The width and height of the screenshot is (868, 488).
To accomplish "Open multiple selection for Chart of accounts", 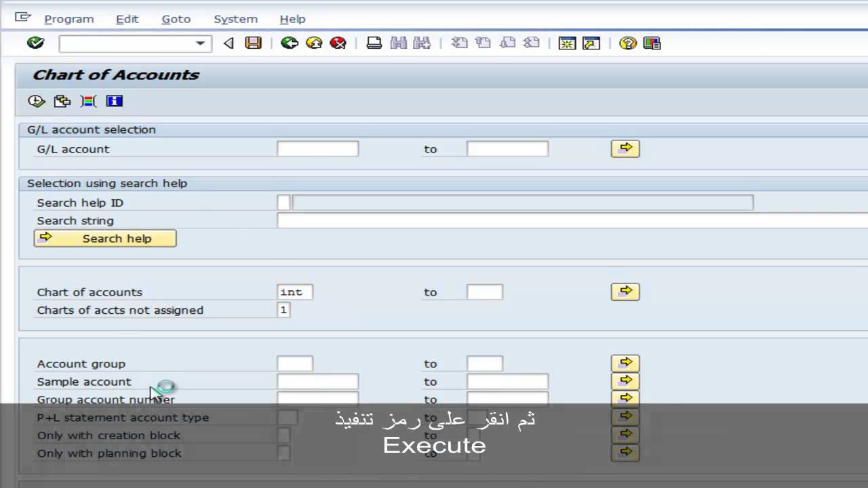I will (625, 291).
